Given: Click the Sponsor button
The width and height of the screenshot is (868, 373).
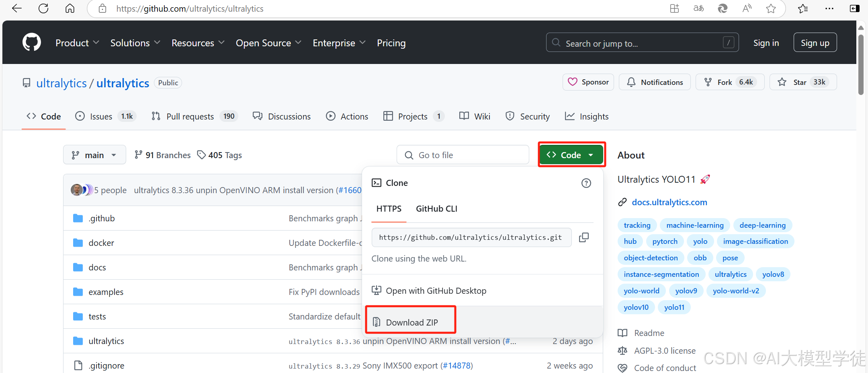Looking at the screenshot, I should [x=588, y=82].
